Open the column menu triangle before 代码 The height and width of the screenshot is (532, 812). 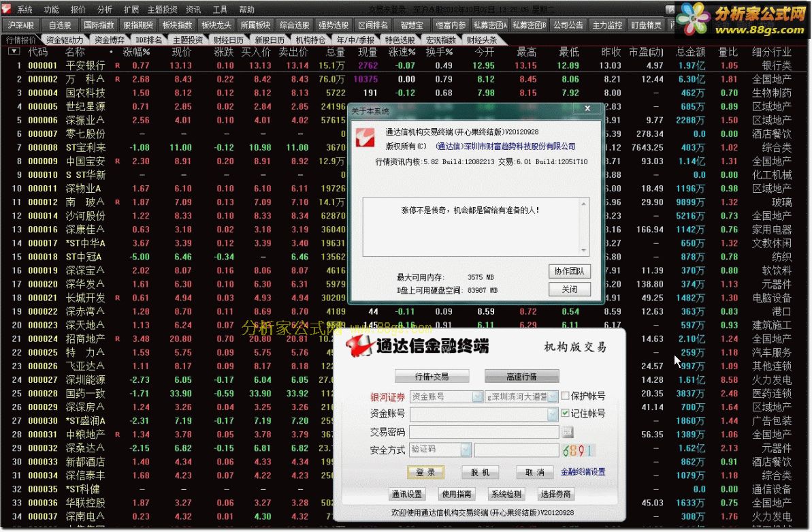[x=14, y=51]
